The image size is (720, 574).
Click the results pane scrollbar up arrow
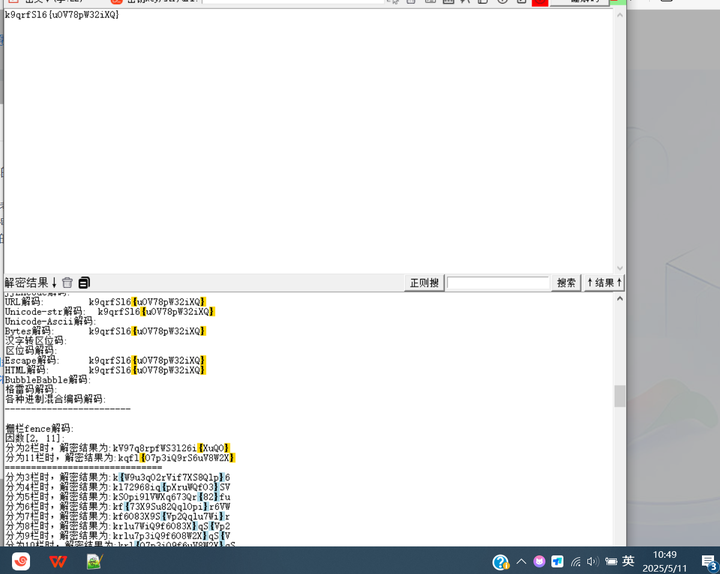click(x=619, y=299)
